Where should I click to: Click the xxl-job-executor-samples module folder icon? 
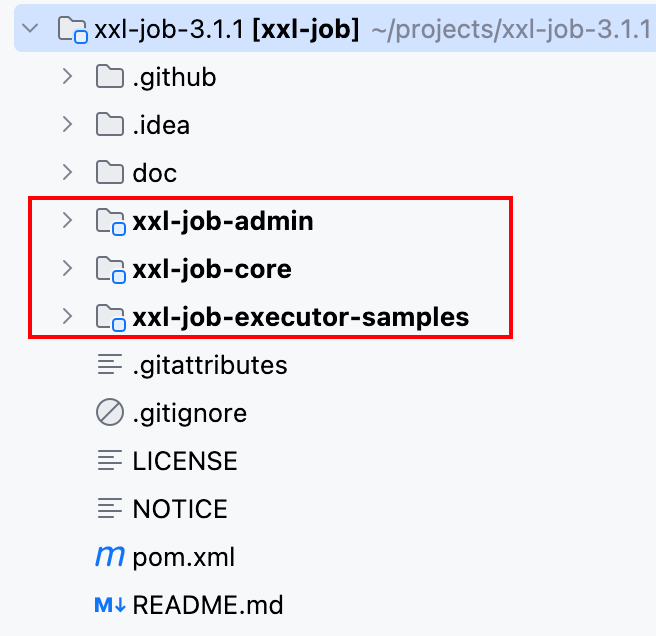(110, 317)
